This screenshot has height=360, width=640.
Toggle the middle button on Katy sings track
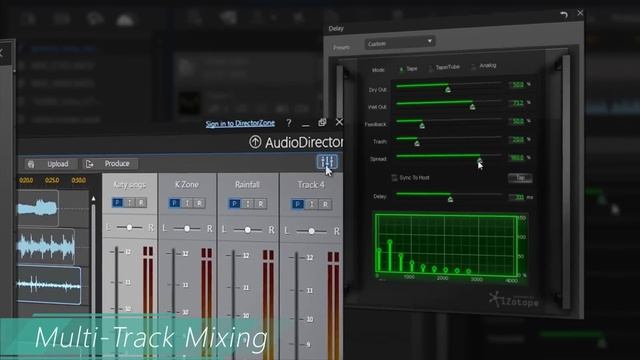(x=130, y=202)
